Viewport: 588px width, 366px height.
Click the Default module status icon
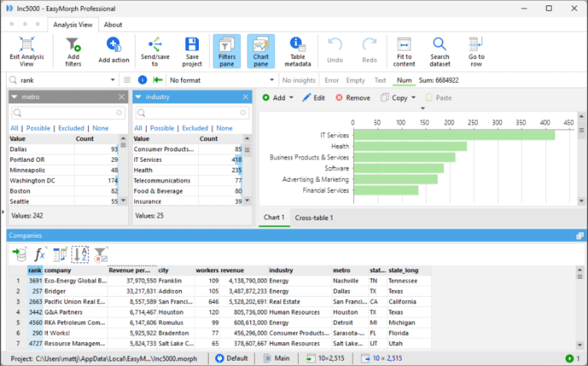click(220, 358)
